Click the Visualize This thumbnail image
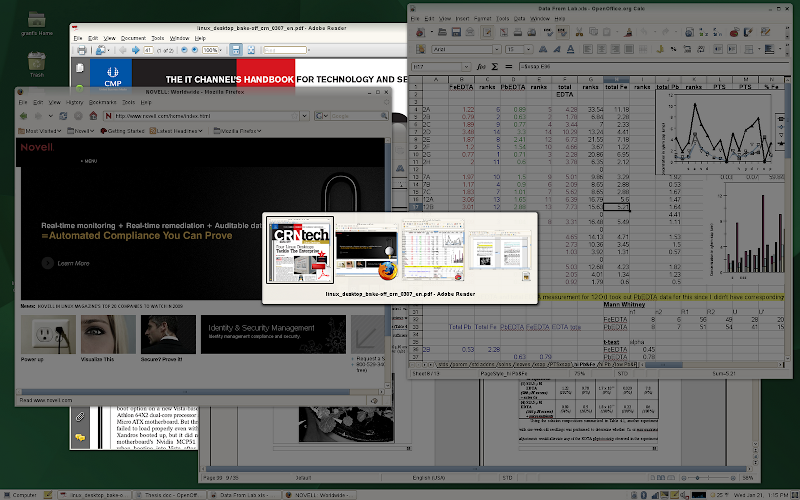800x500 pixels. pos(108,334)
